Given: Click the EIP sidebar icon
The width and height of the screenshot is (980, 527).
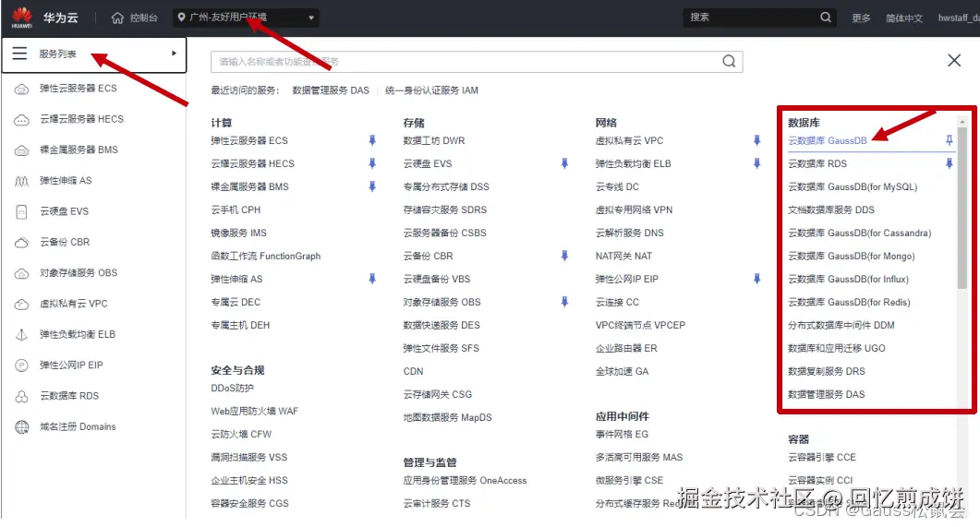Looking at the screenshot, I should 22,365.
